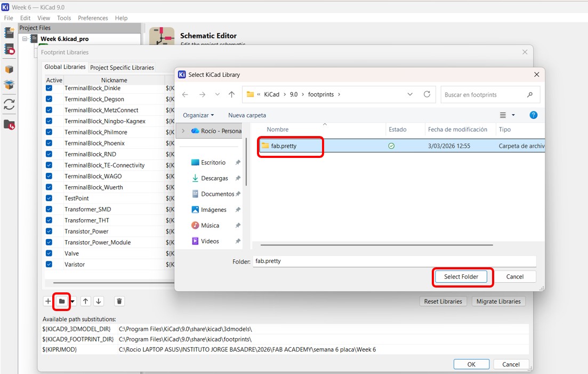This screenshot has height=374, width=588.
Task: Go back in the file dialog
Action: [x=186, y=94]
